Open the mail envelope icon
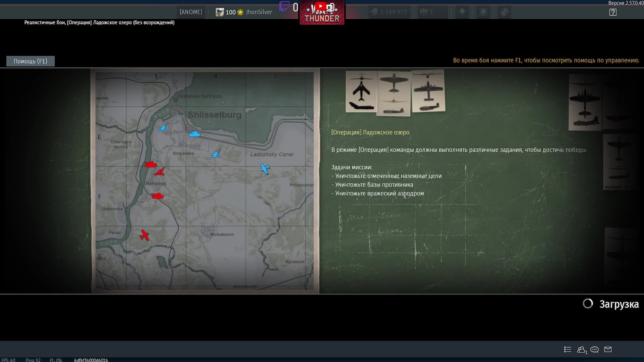This screenshot has height=362, width=644. click(608, 349)
